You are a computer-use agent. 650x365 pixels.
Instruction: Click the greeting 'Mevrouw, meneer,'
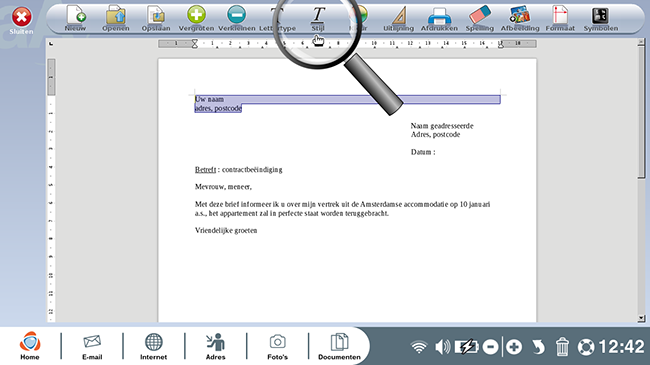[x=223, y=187]
